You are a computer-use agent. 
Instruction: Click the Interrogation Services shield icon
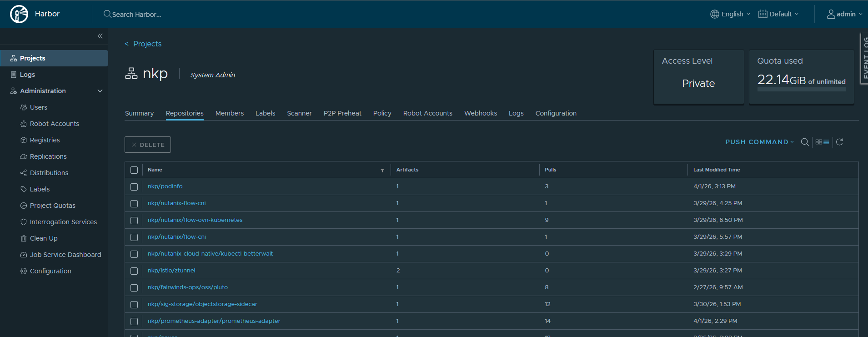pos(24,222)
